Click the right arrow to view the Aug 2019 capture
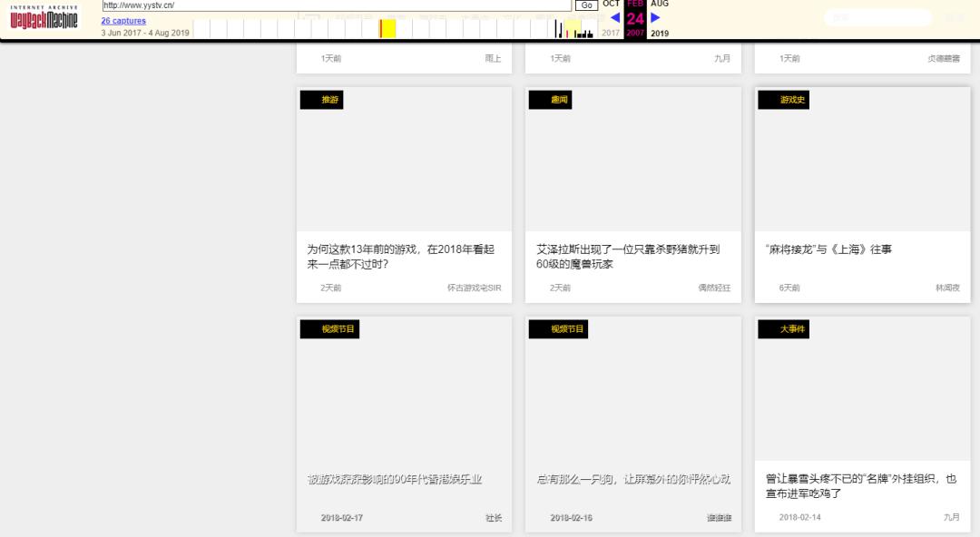Screen dimensions: 980x537 tap(654, 17)
